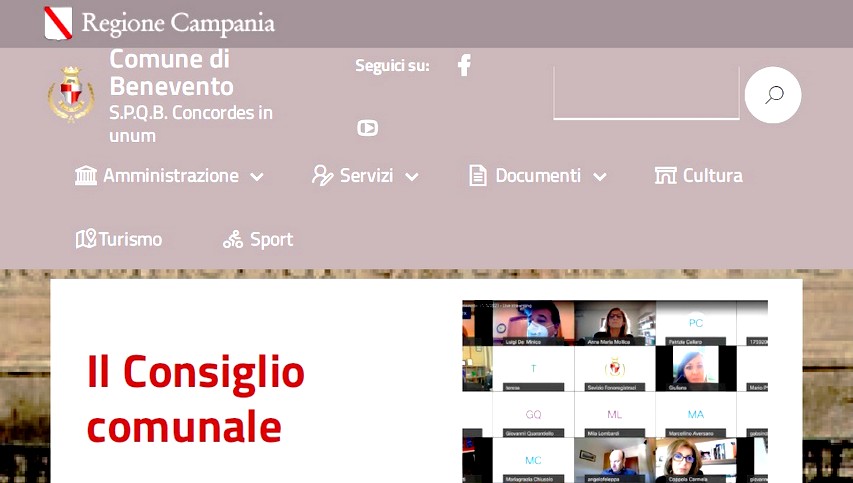The image size is (853, 483).
Task: Click the Regione Campania shield logo
Action: coord(59,23)
